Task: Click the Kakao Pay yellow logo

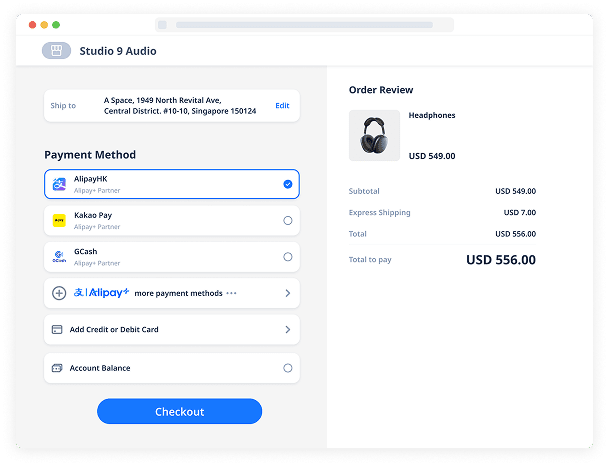Action: click(x=59, y=221)
